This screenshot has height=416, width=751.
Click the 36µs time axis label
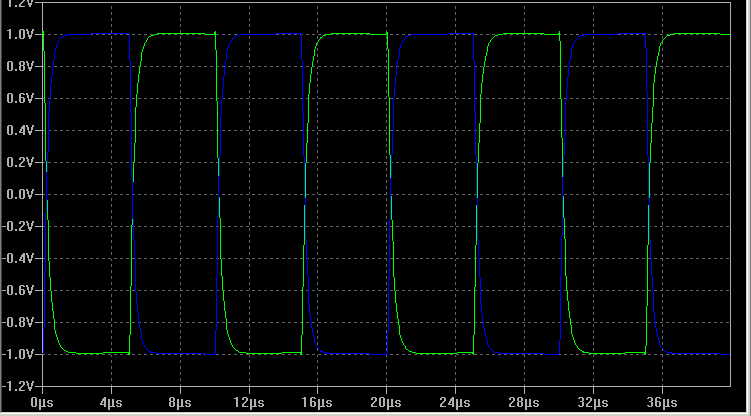click(x=662, y=403)
